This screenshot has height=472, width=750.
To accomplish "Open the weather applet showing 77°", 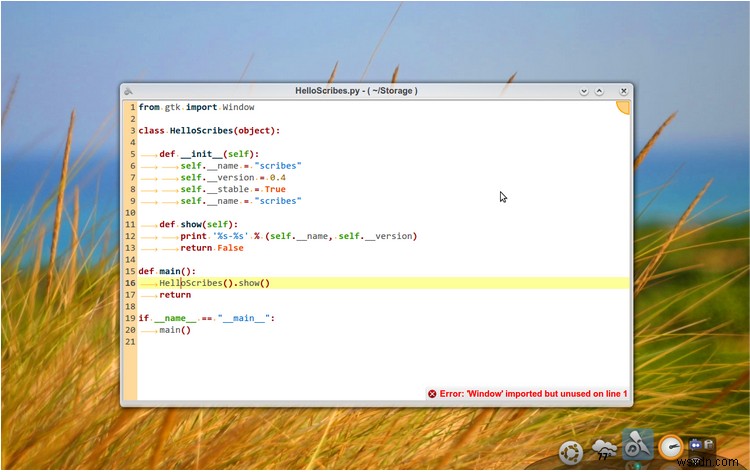I will (604, 450).
